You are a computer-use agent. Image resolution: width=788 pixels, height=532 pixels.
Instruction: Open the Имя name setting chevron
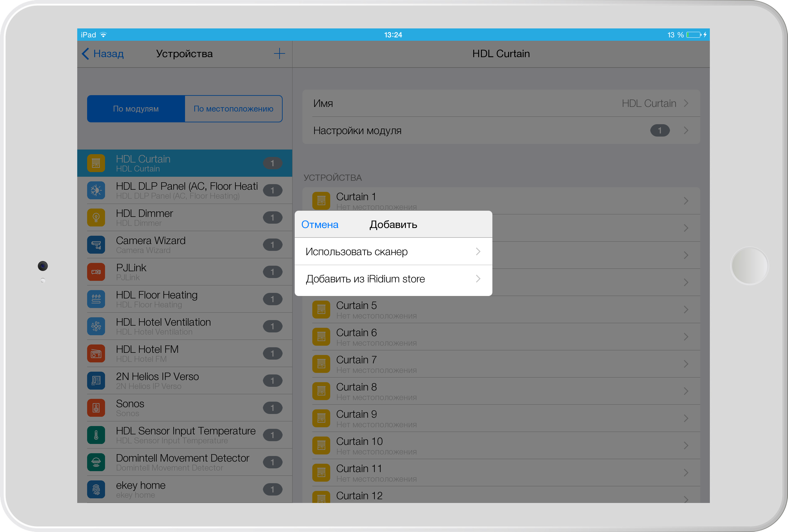(x=686, y=103)
